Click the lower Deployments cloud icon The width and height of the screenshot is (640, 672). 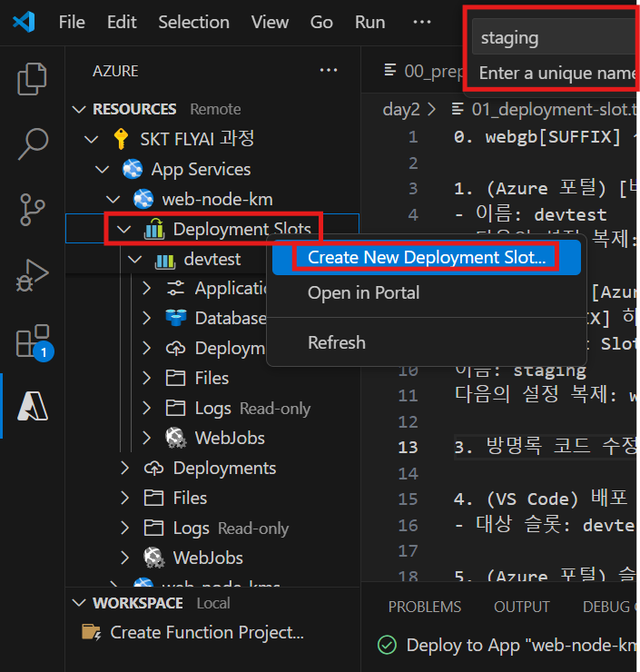click(153, 468)
